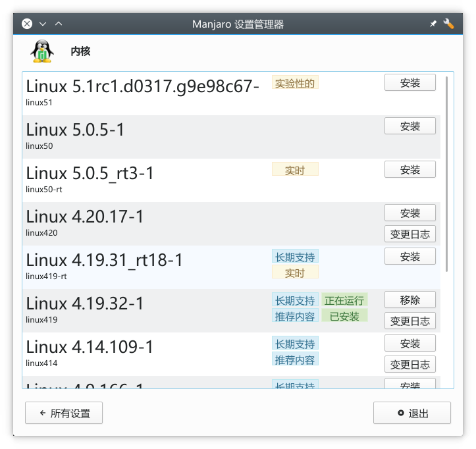Select the Linux 4.14.109-1 row title
This screenshot has width=476, height=449.
click(90, 347)
